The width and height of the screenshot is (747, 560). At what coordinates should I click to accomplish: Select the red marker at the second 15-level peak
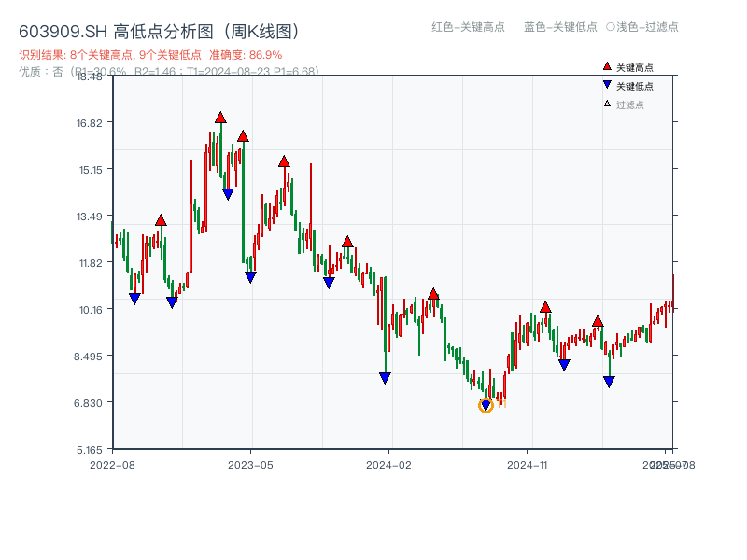(x=283, y=161)
